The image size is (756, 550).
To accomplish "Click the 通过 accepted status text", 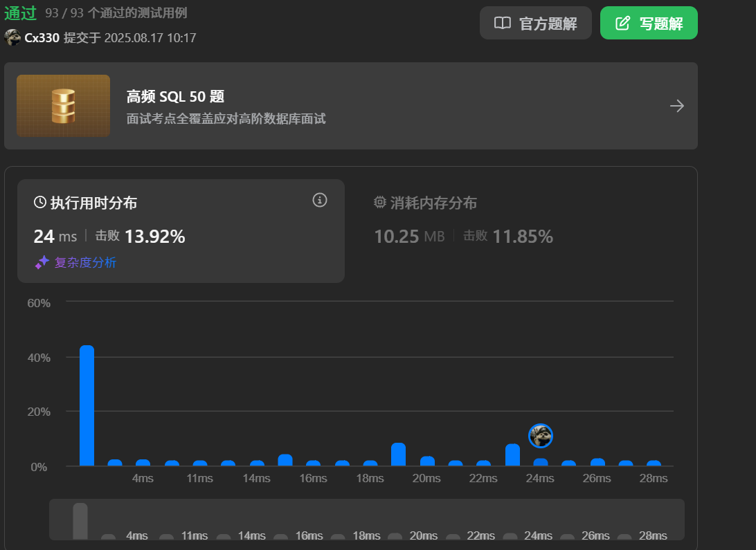I will click(20, 13).
